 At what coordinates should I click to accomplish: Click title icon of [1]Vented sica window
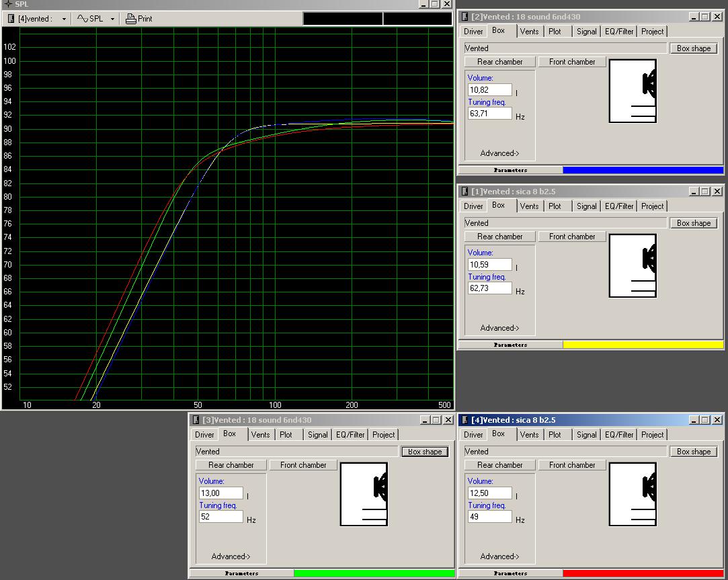pos(464,192)
